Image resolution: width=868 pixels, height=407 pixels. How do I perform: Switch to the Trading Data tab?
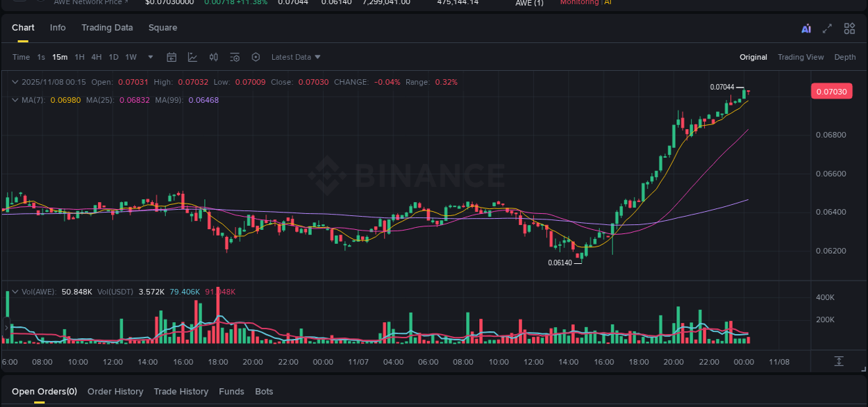point(107,28)
